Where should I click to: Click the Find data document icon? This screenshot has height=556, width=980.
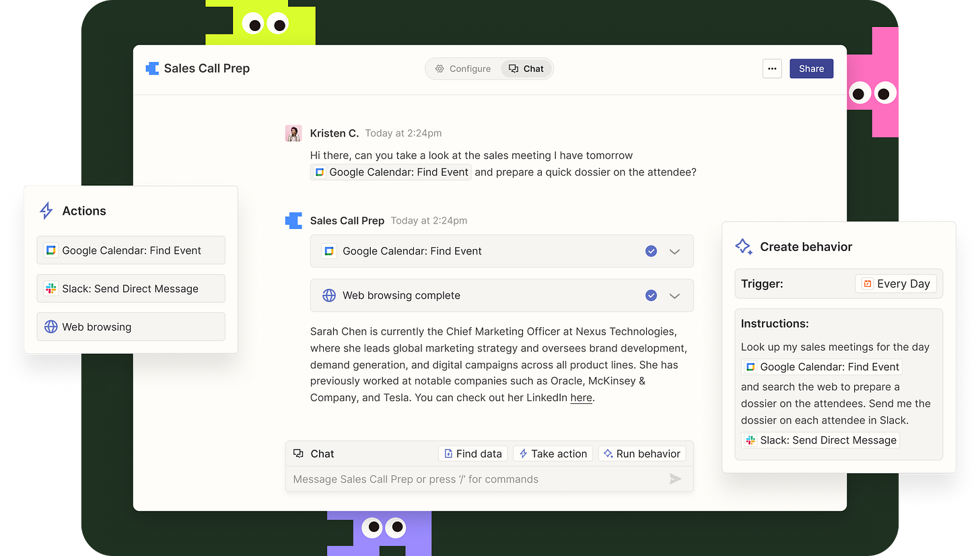coord(448,454)
